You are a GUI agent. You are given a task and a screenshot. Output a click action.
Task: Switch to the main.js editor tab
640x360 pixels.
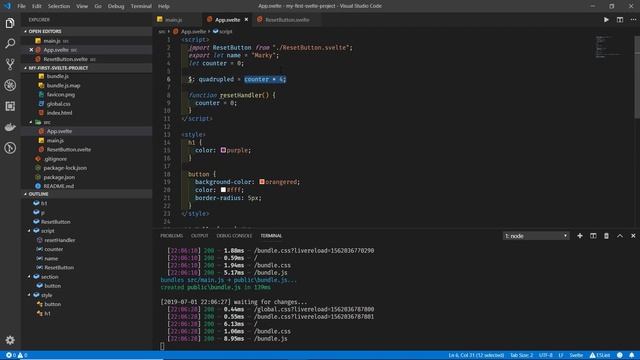pos(174,20)
